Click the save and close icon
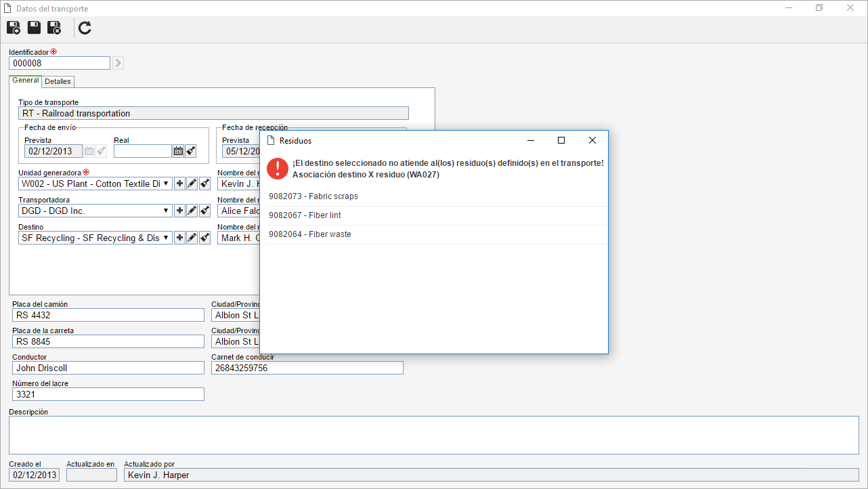The width and height of the screenshot is (868, 489). click(54, 28)
